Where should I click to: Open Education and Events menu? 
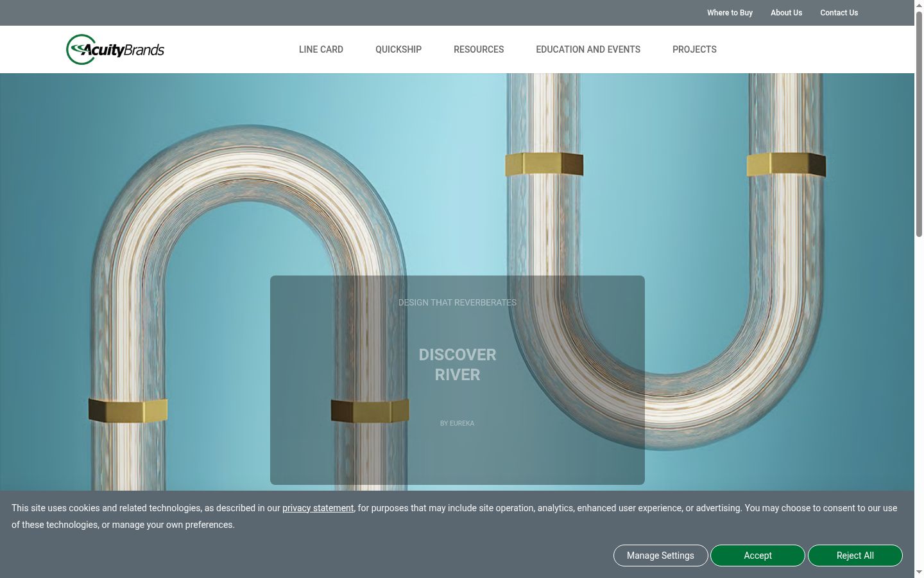(x=588, y=49)
